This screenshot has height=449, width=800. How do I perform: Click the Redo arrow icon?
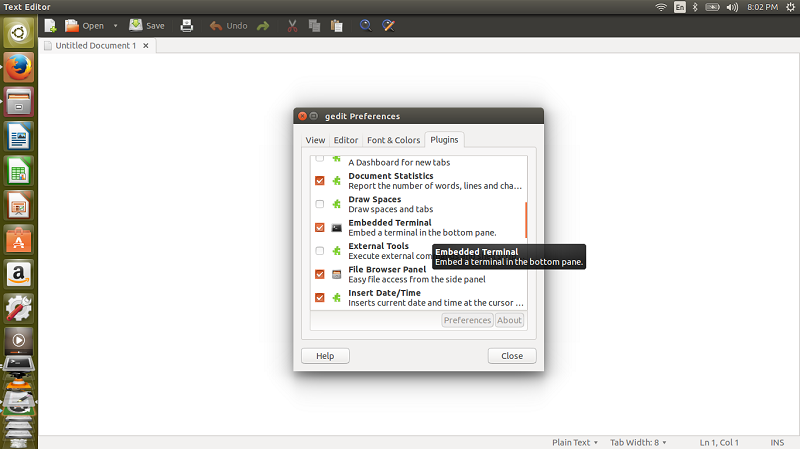click(x=263, y=26)
